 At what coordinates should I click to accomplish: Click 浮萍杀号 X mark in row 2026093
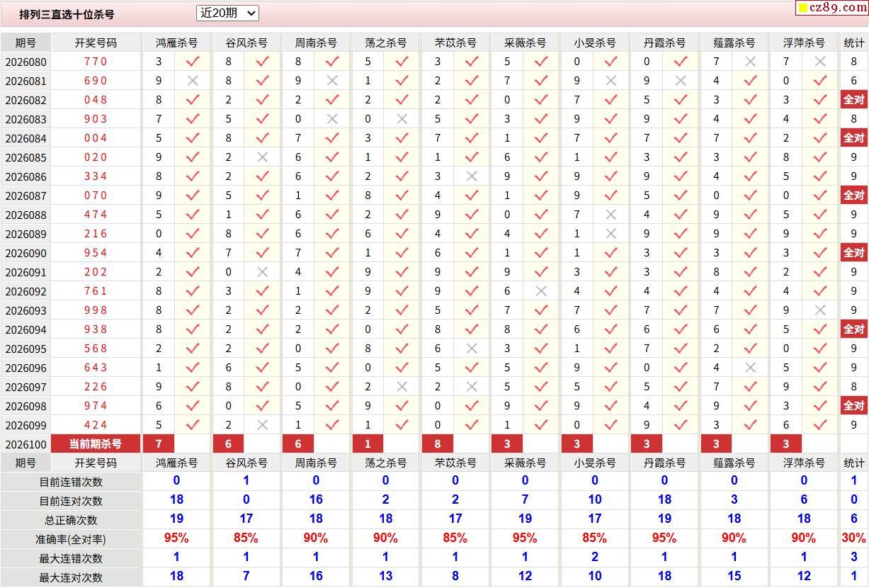click(820, 310)
